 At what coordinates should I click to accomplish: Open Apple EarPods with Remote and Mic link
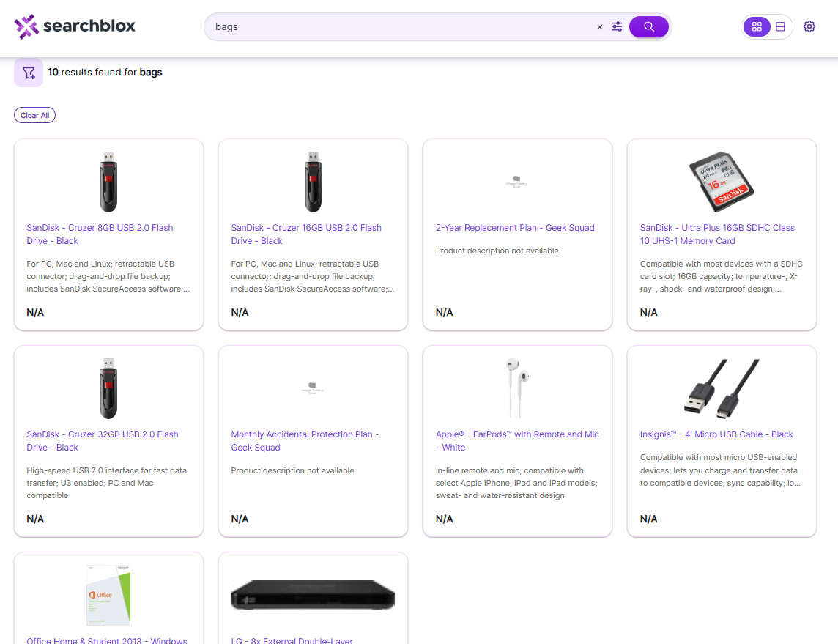point(517,441)
